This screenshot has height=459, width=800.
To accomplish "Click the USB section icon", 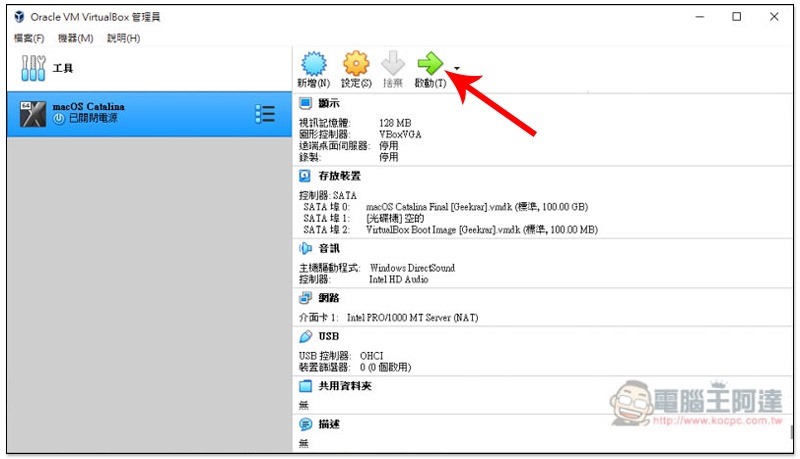I will click(305, 336).
